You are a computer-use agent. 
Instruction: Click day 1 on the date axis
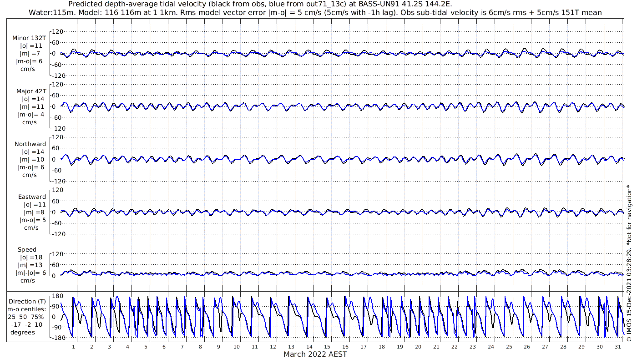[74, 347]
